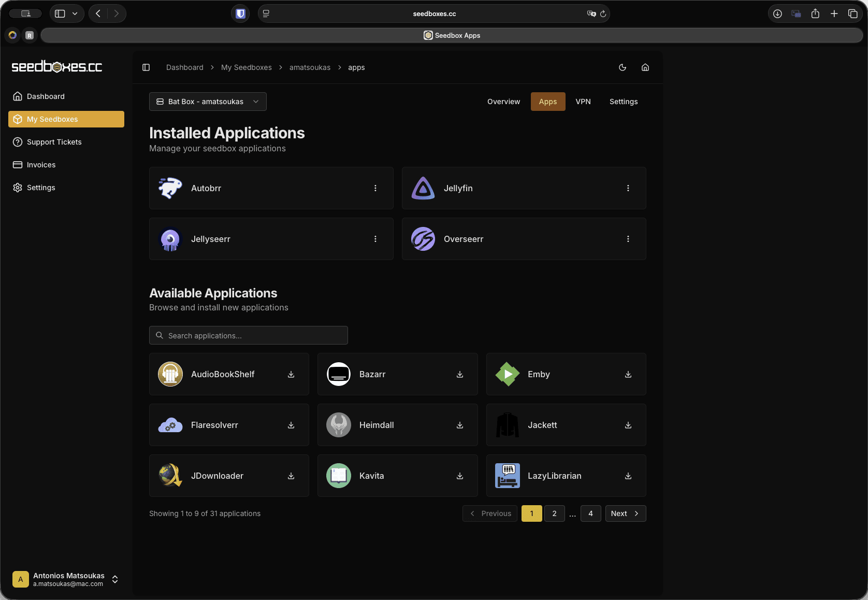868x600 pixels.
Task: Open the Jellyseerr three-dot menu
Action: (x=375, y=239)
